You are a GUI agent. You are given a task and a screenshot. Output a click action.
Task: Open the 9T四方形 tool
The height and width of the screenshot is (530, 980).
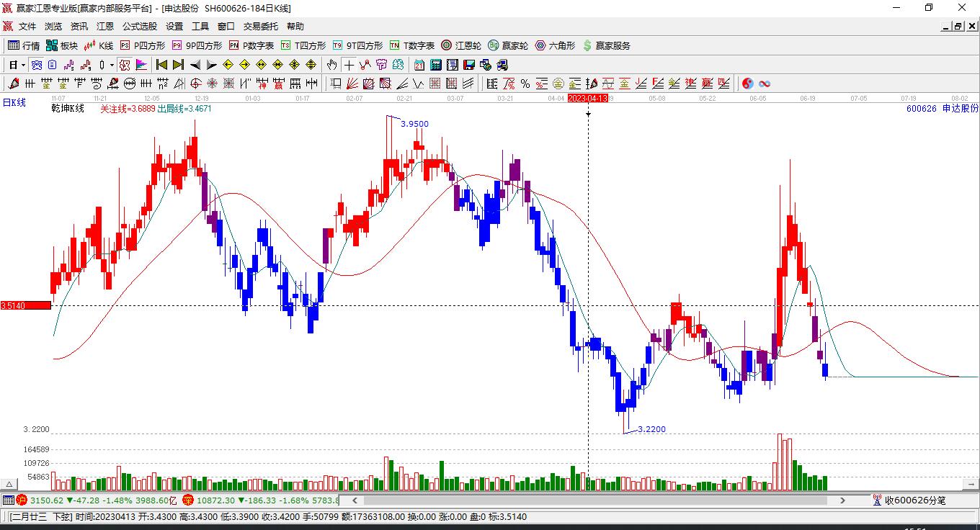(357, 45)
